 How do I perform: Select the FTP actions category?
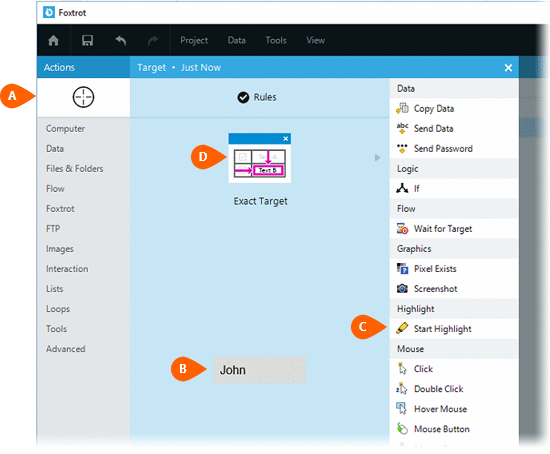pos(53,229)
